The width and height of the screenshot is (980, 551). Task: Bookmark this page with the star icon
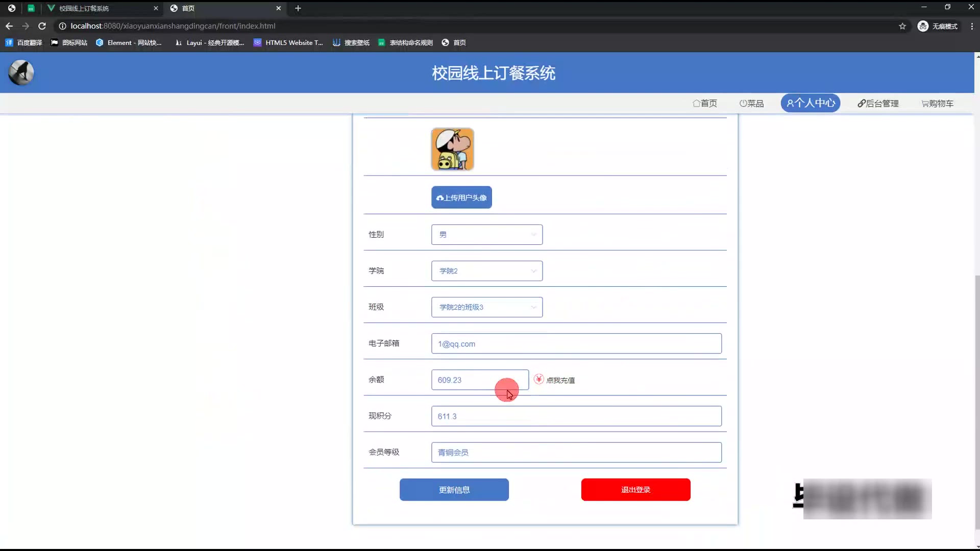(902, 26)
